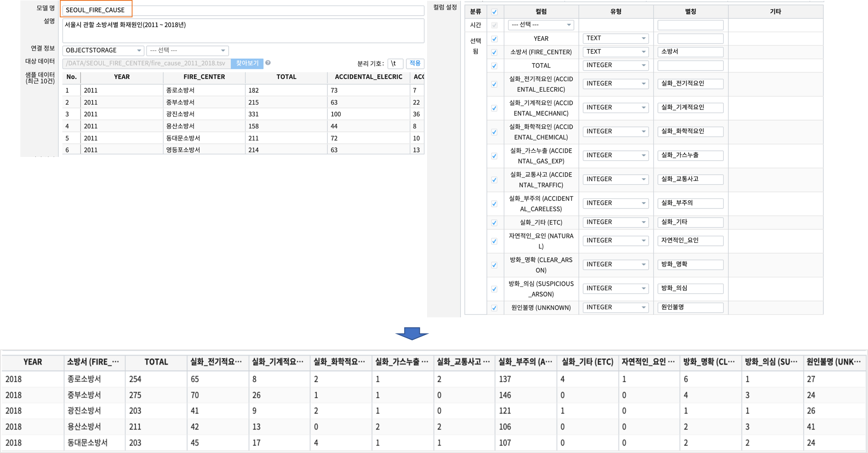Click the 대상 데이터 file path field
This screenshot has height=453, width=868.
coord(147,63)
